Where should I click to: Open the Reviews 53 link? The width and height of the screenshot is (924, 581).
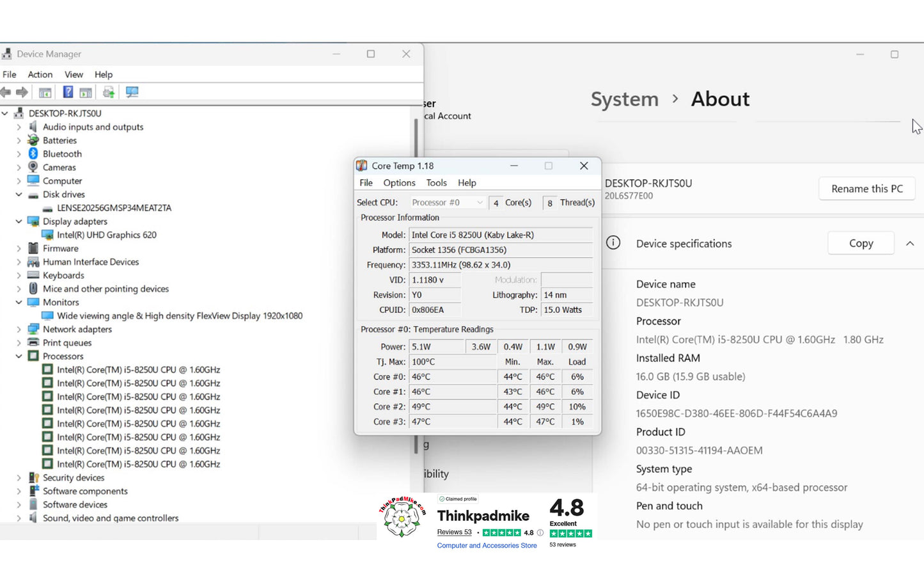[x=454, y=532]
